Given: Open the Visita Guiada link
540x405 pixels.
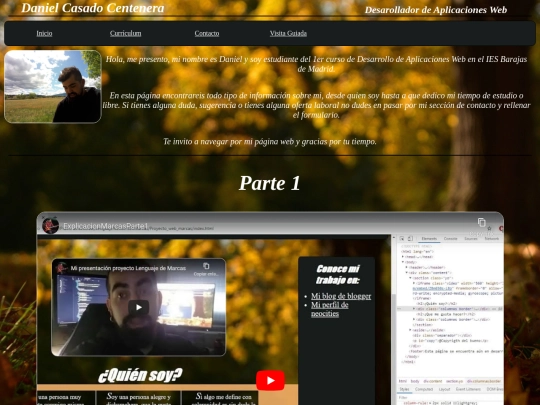Looking at the screenshot, I should click(x=288, y=33).
